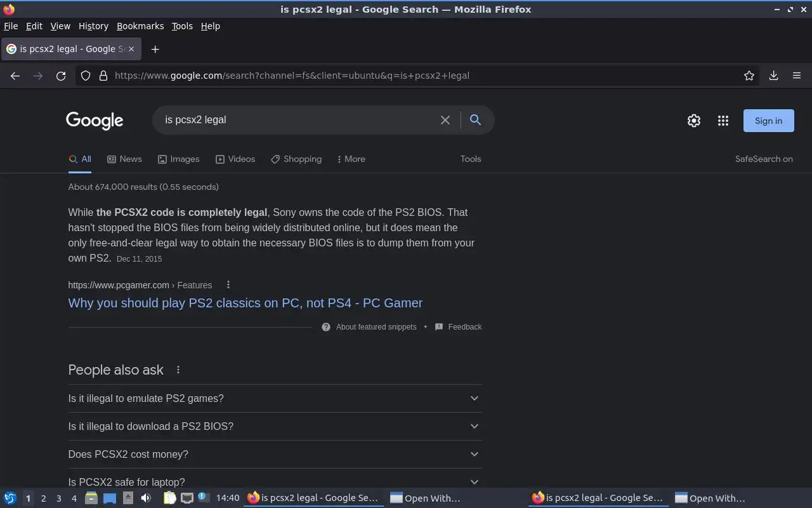Switch to workspace 3 in the pager
The width and height of the screenshot is (812, 508).
point(58,498)
